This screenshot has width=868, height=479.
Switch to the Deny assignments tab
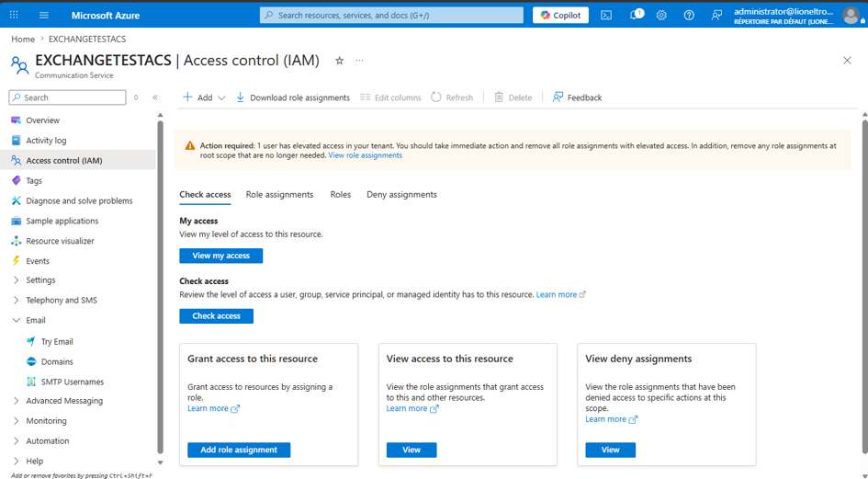[402, 195]
